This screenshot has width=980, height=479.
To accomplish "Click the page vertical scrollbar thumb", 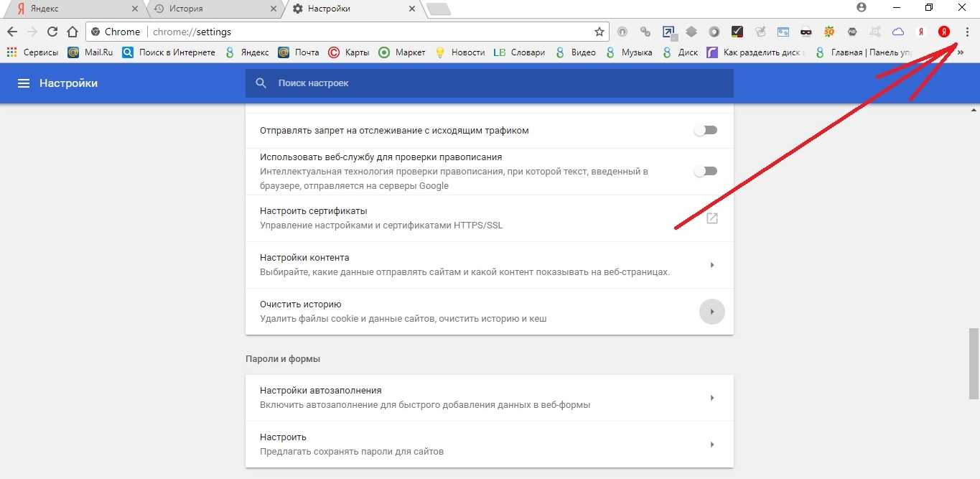I will (x=974, y=363).
